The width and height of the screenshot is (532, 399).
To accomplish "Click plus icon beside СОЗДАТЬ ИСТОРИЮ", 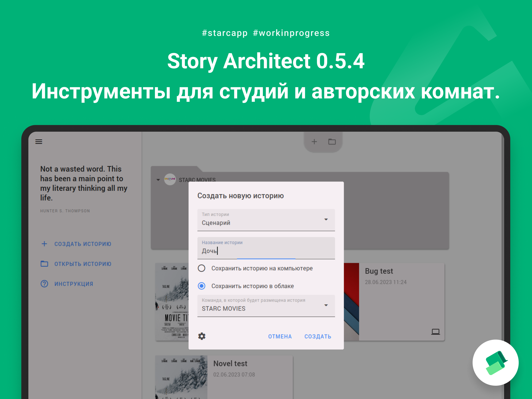I will click(44, 244).
